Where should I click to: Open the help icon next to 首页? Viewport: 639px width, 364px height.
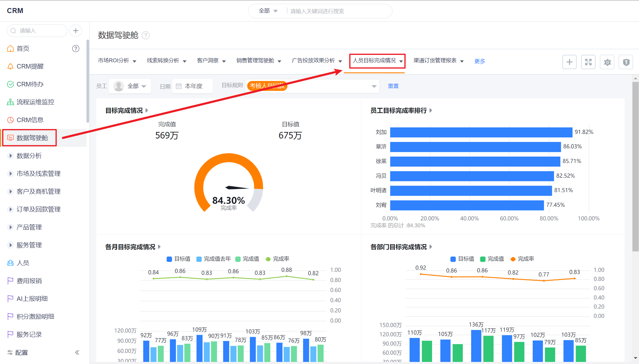point(76,49)
